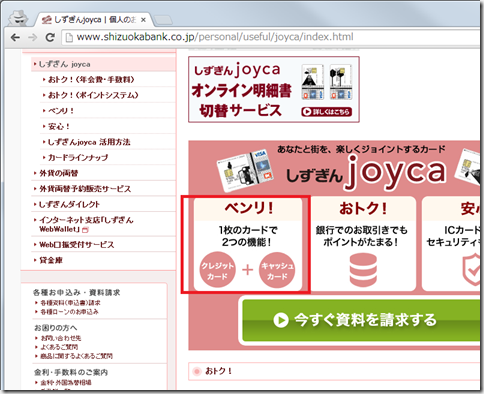The width and height of the screenshot is (484, 394).
Task: Click 金利・手数料のご案内 heading
Action: [x=71, y=372]
